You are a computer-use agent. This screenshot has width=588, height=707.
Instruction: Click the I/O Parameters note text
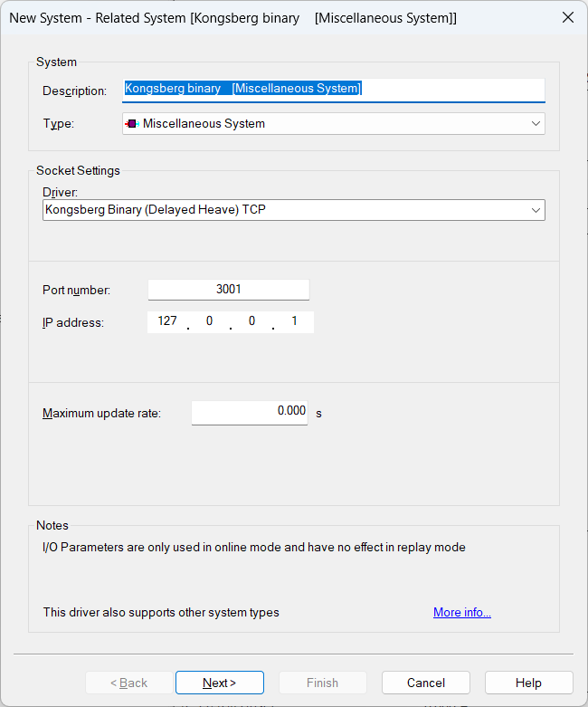253,548
